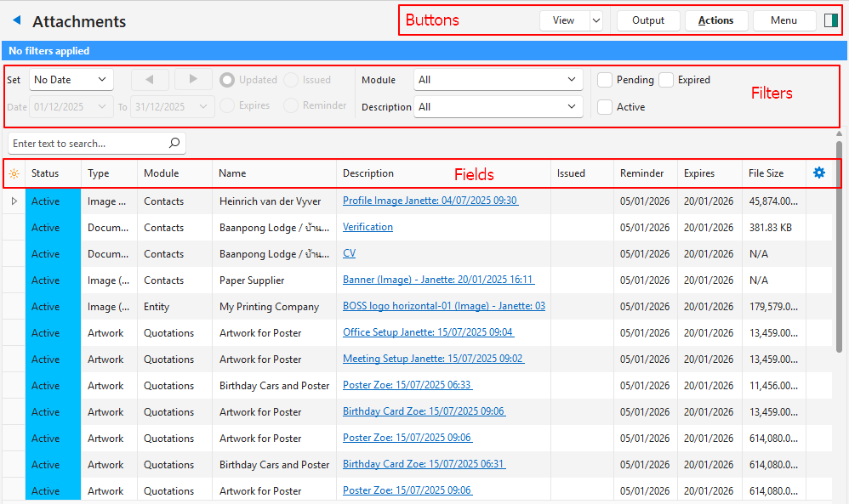The width and height of the screenshot is (849, 504).
Task: Open the Menu button
Action: [783, 20]
